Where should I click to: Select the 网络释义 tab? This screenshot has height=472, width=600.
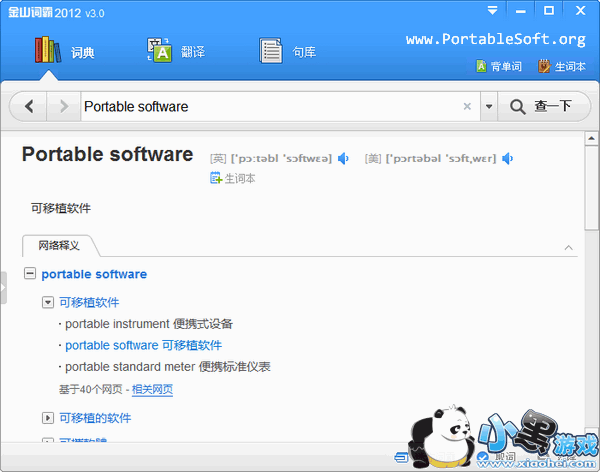(59, 245)
